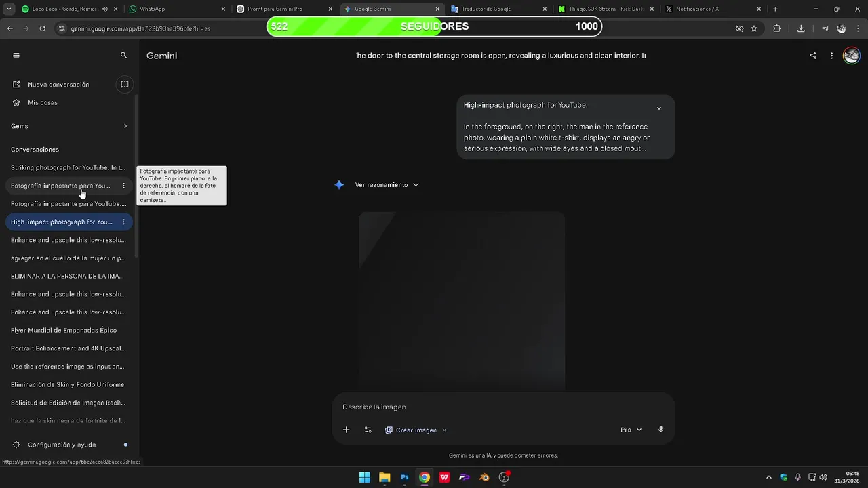Reload the page
This screenshot has height=488, width=868.
click(42, 28)
